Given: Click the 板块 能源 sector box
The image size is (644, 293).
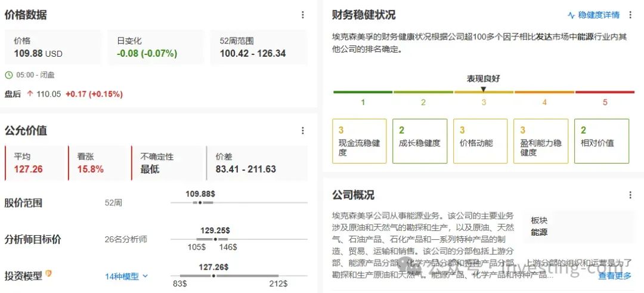Looking at the screenshot, I should pos(579,226).
